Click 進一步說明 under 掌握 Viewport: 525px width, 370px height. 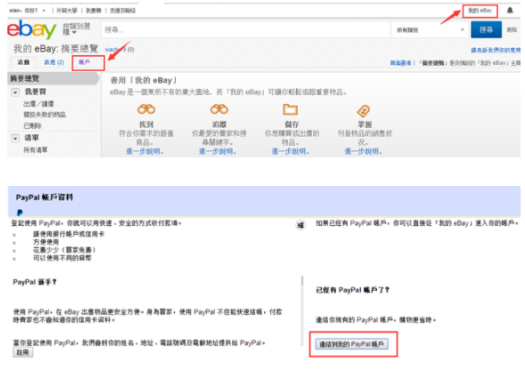tap(363, 152)
